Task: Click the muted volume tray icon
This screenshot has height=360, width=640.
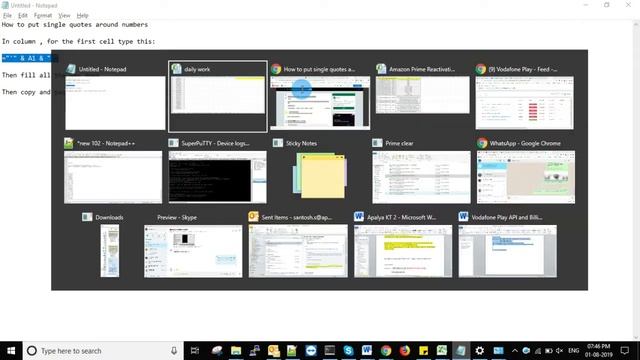Action: [x=560, y=351]
